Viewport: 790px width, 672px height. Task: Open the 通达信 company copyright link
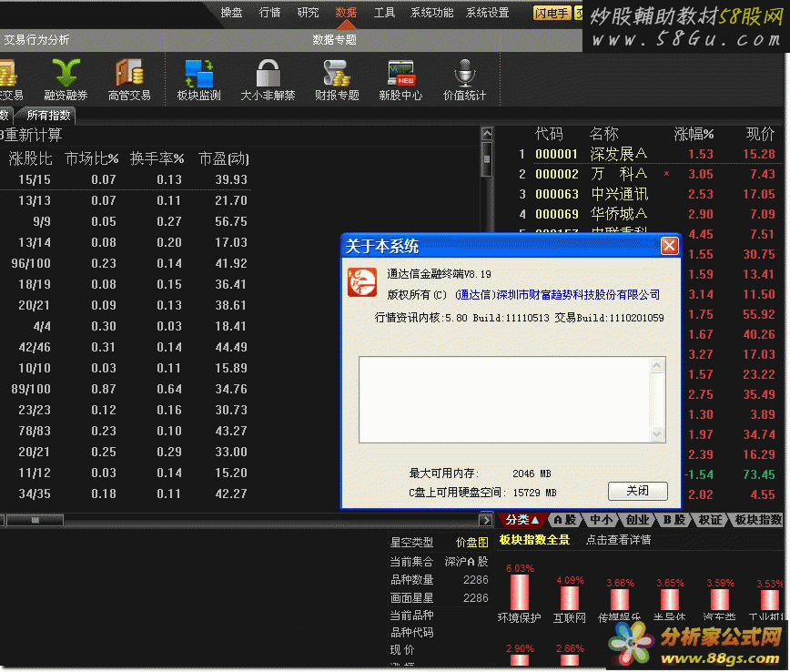point(557,295)
